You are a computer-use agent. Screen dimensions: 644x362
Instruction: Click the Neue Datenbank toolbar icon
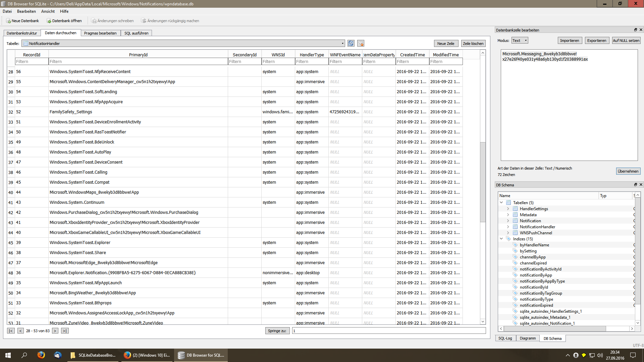(8, 21)
